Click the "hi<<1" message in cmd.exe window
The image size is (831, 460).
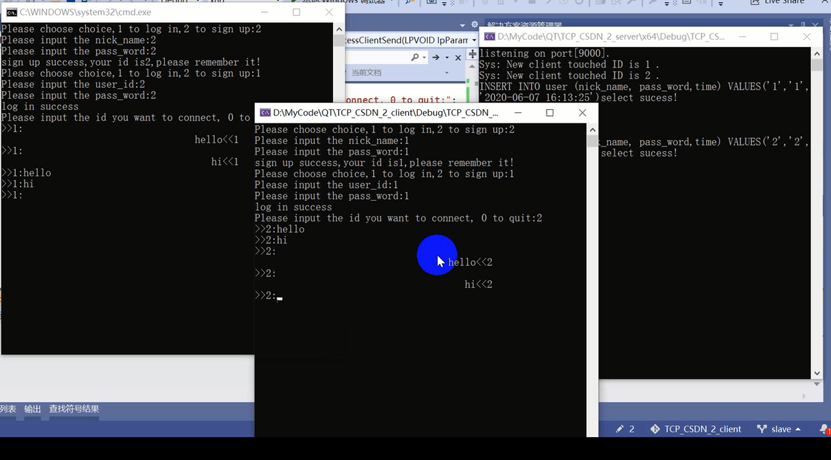point(225,162)
